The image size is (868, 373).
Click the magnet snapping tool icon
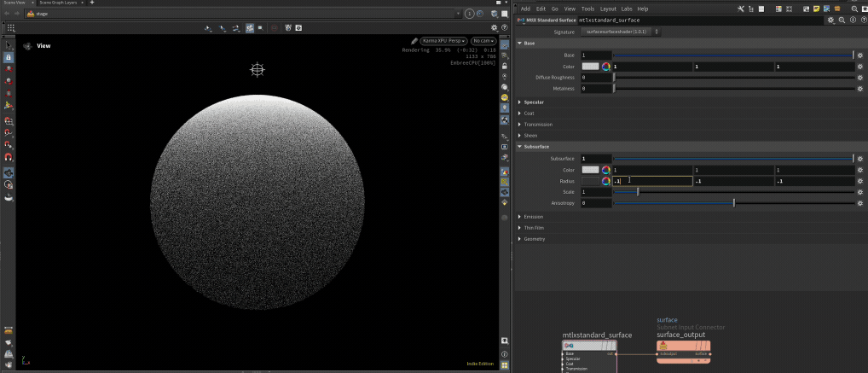pos(9,158)
